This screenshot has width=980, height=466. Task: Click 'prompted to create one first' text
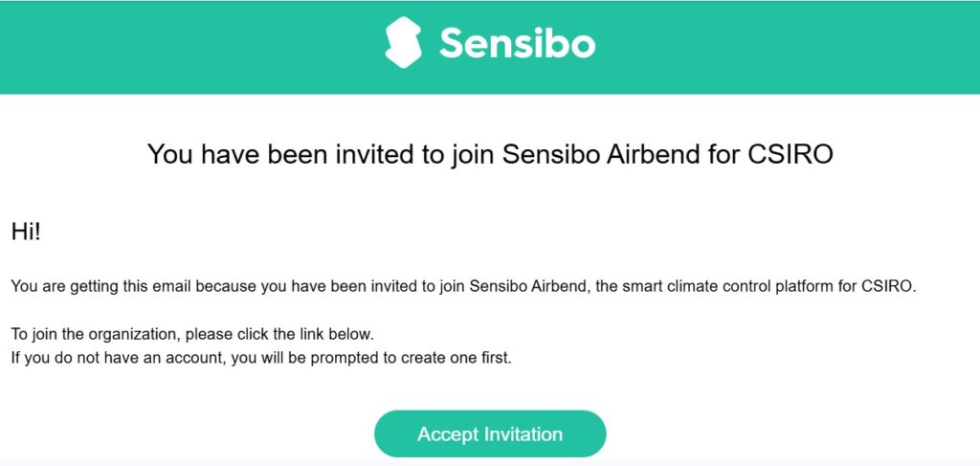point(411,359)
